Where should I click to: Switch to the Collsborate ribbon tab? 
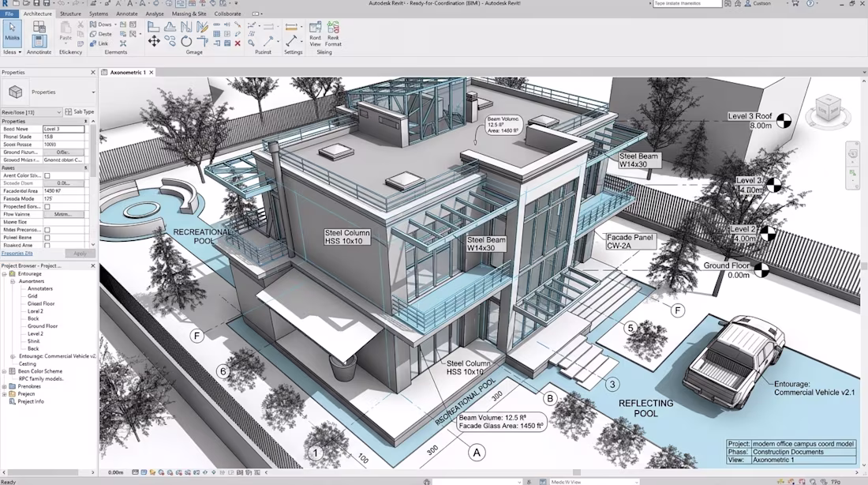click(227, 14)
